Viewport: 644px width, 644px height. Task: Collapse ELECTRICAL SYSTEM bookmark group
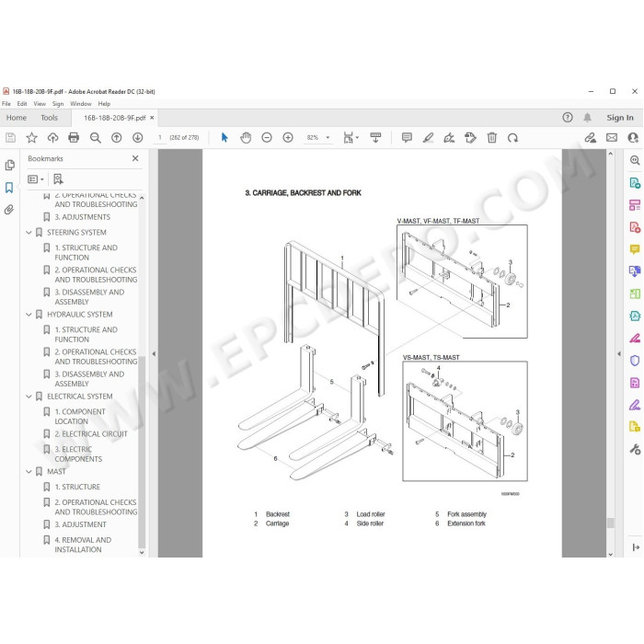click(x=29, y=397)
